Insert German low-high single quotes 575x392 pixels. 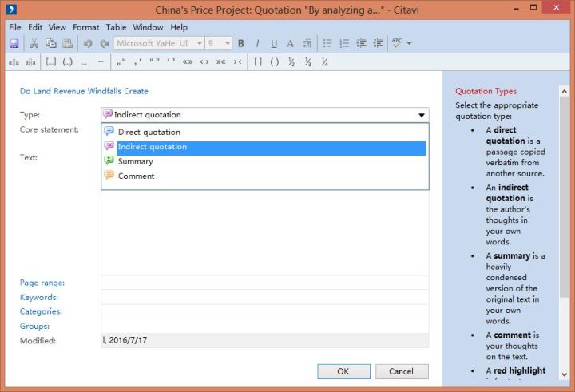pos(138,62)
